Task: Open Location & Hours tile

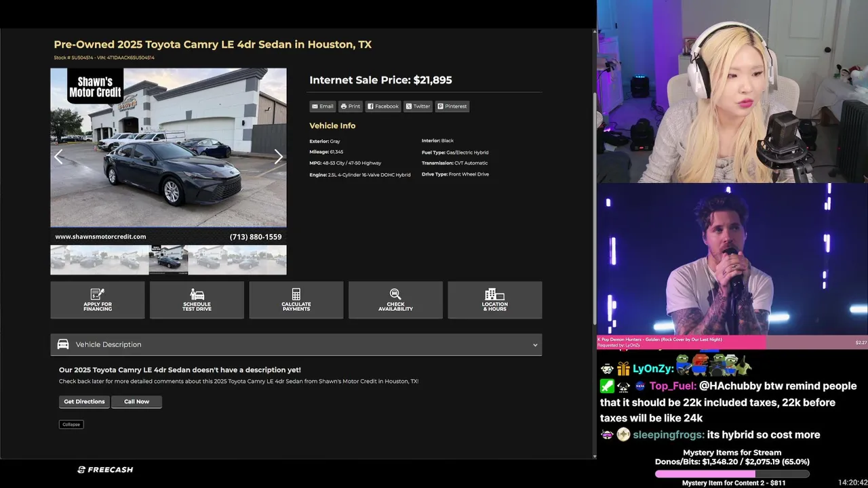Action: [x=495, y=300]
